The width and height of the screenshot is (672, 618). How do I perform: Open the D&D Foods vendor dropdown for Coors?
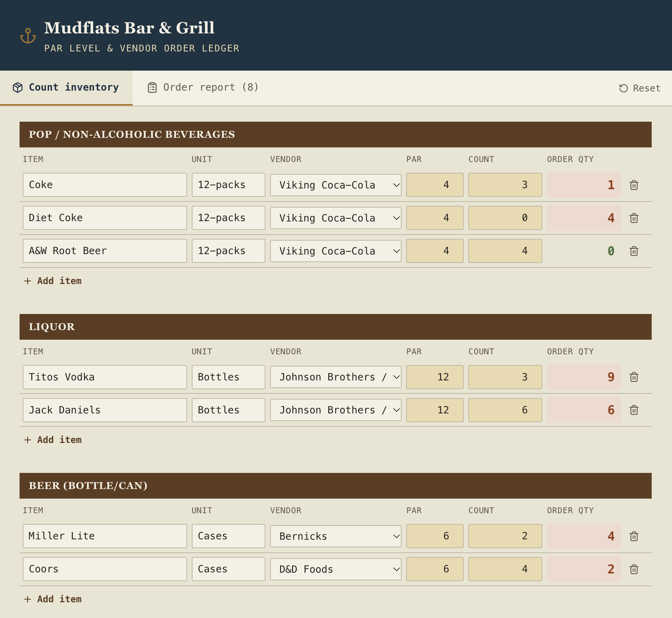click(336, 569)
